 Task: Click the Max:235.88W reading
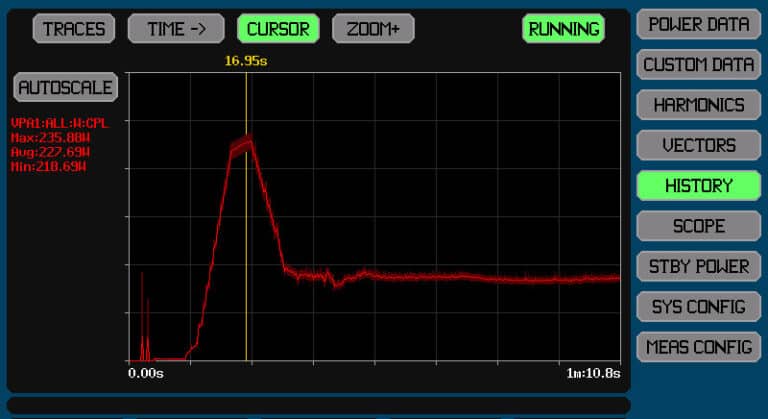[50, 137]
